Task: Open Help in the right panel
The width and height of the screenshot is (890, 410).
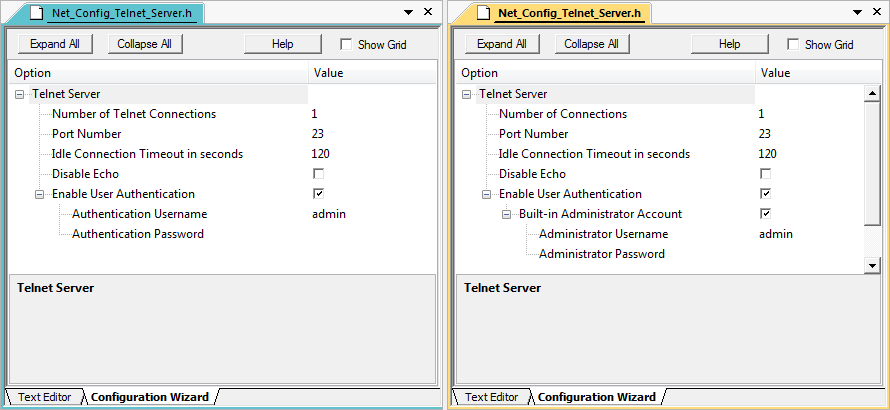Action: click(x=729, y=44)
